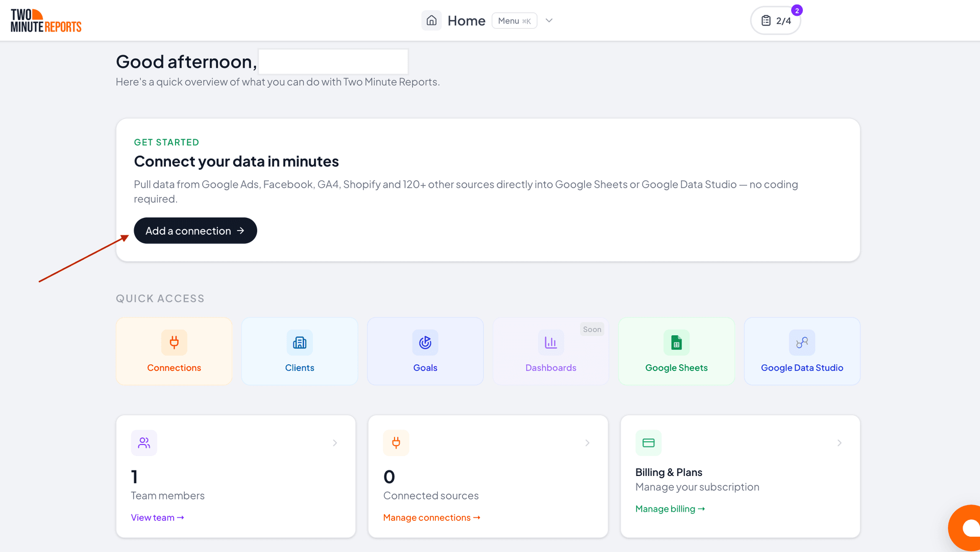The height and width of the screenshot is (552, 980).
Task: Click the Team members count label
Action: [x=167, y=495]
